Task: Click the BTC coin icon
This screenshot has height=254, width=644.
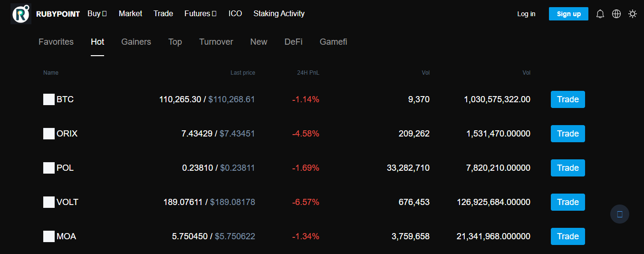Action: click(49, 99)
